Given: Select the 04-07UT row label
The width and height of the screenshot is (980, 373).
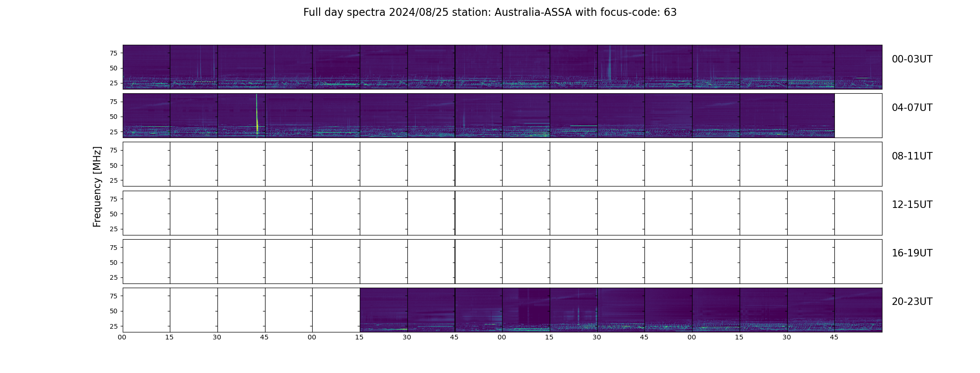Looking at the screenshot, I should point(911,108).
